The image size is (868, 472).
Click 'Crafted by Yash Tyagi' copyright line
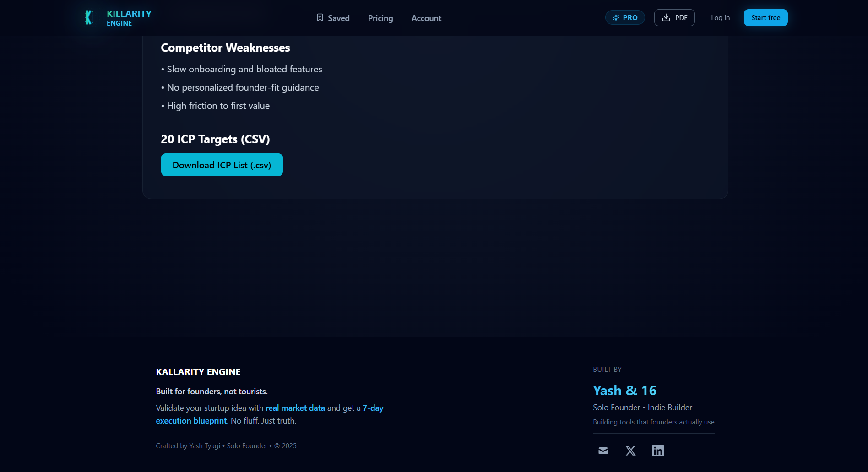[x=226, y=445]
